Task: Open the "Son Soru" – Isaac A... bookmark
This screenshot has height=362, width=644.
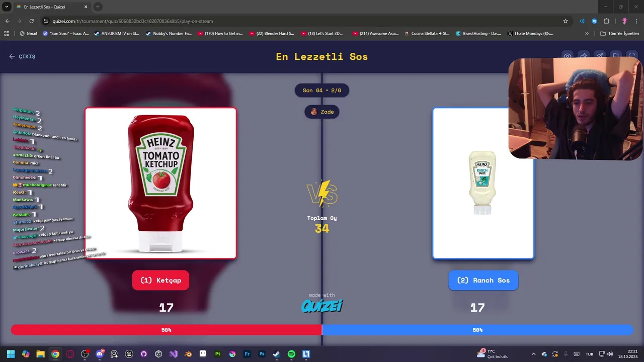Action: (x=66, y=34)
